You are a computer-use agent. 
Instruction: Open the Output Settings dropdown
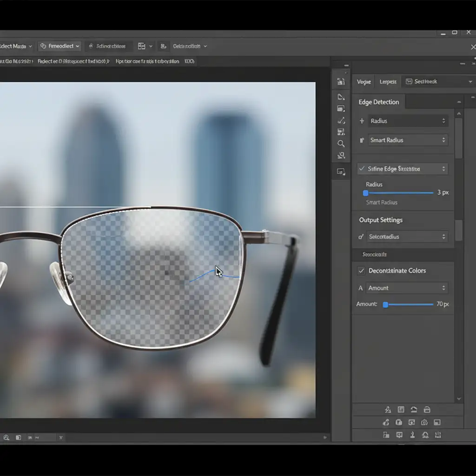click(407, 237)
